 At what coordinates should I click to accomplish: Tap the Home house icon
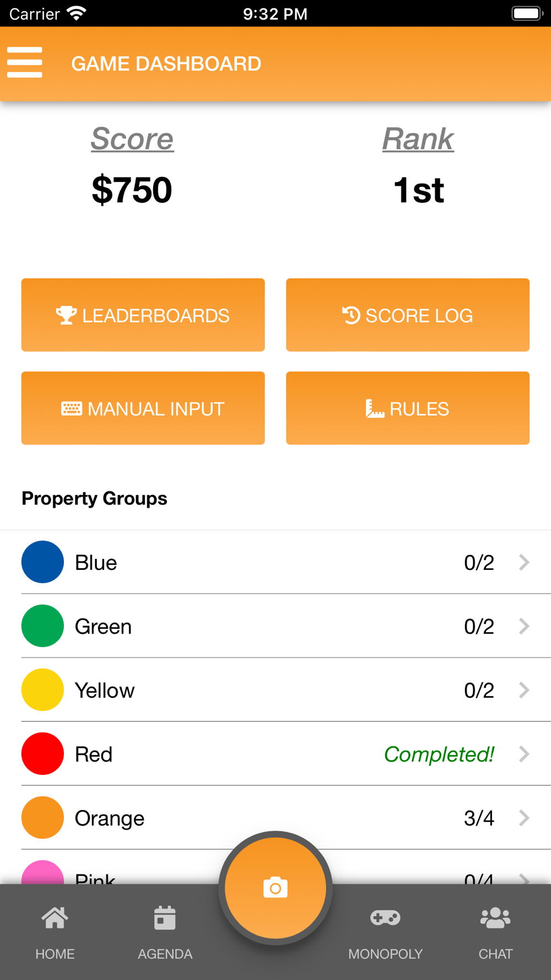pyautogui.click(x=55, y=918)
